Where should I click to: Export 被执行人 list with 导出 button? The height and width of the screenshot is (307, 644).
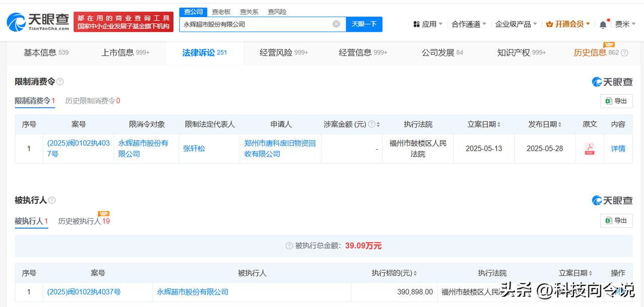(616, 221)
